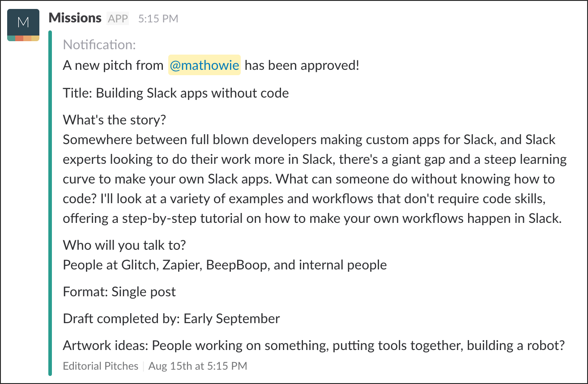Click the Editorial Pitches footer label
This screenshot has width=588, height=384.
[x=101, y=366]
